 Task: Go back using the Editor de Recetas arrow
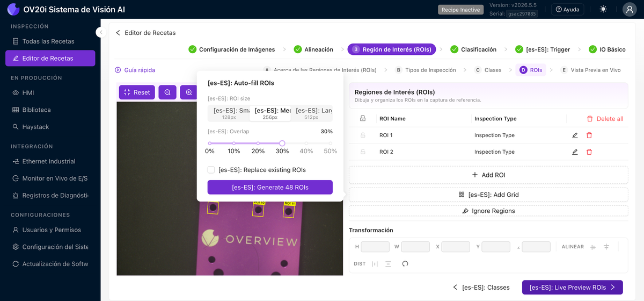coord(118,33)
